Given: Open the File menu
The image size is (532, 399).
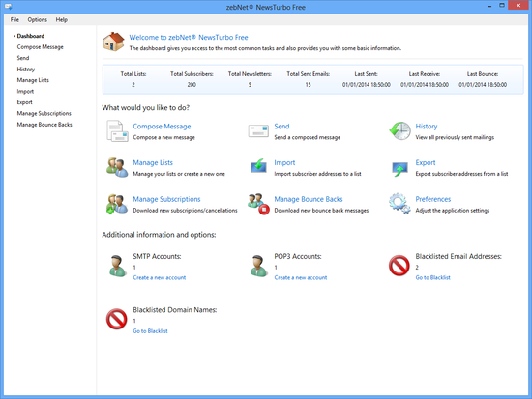Looking at the screenshot, I should coord(15,19).
